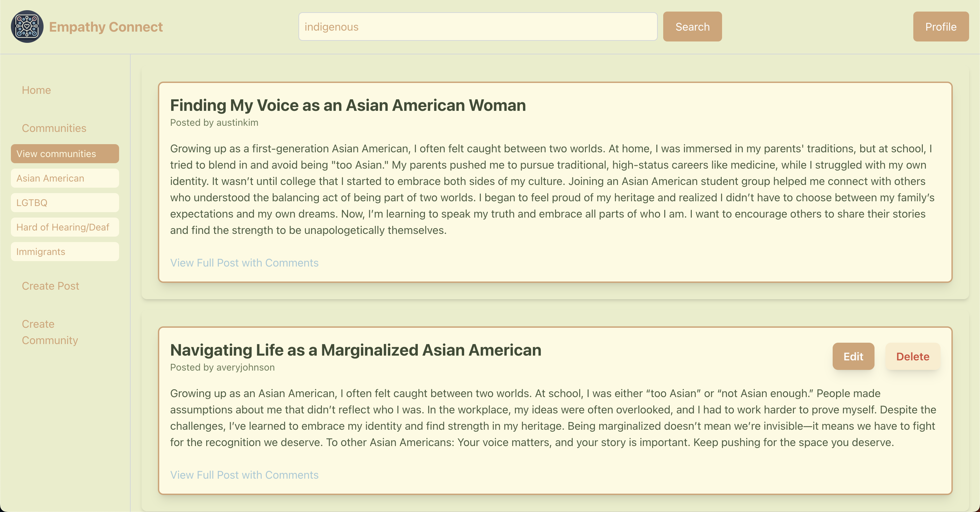View full post with comments by averyjohnson
The image size is (980, 512).
coord(244,475)
